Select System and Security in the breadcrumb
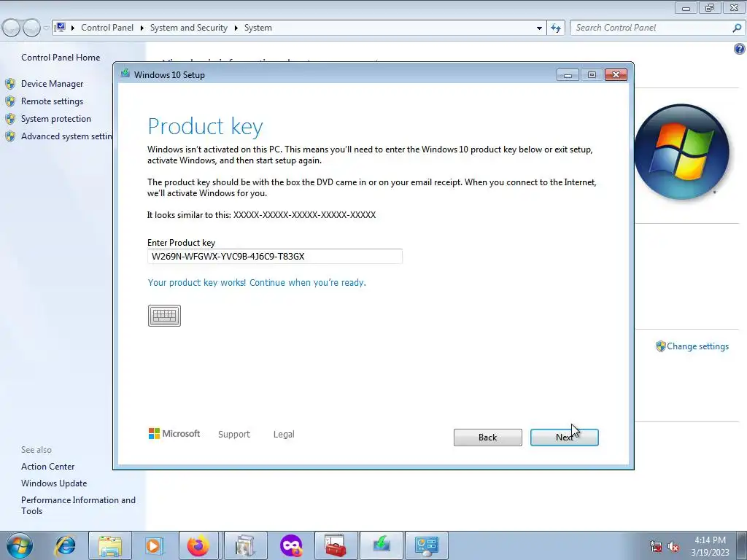The height and width of the screenshot is (560, 747). (189, 28)
